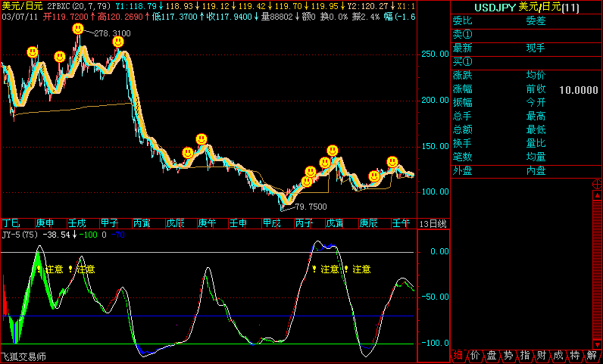The height and width of the screenshot is (364, 603).
Task: Click the 13日线 period selector
Action: 433,223
